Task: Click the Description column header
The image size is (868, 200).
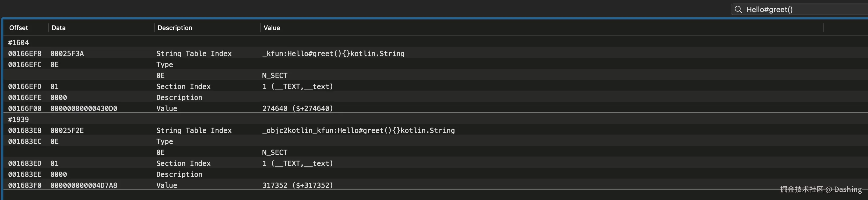Action: (174, 28)
